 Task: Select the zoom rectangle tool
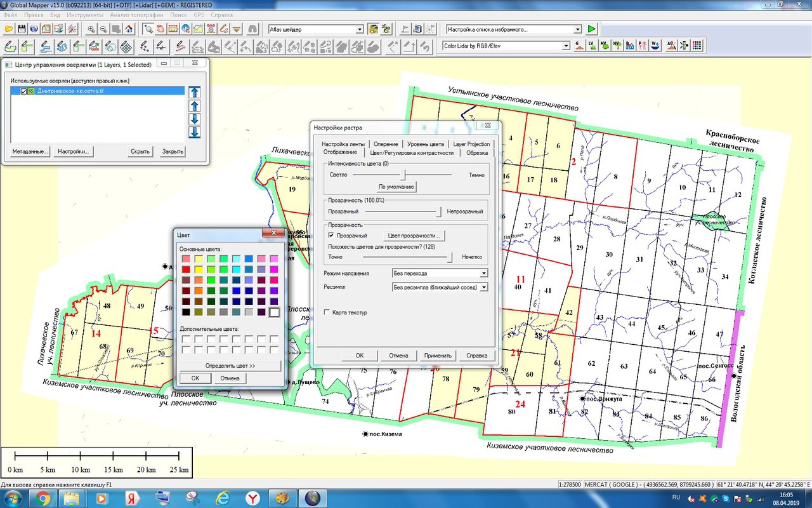click(x=148, y=29)
